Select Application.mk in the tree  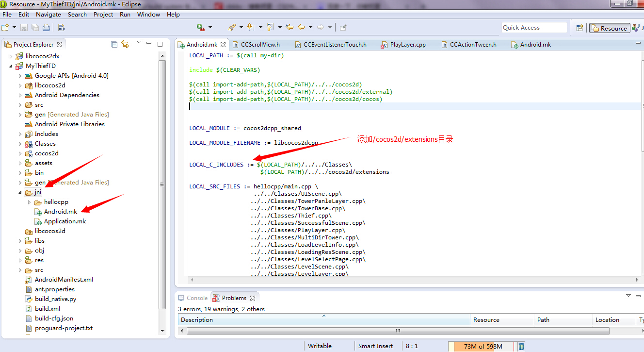pyautogui.click(x=64, y=221)
